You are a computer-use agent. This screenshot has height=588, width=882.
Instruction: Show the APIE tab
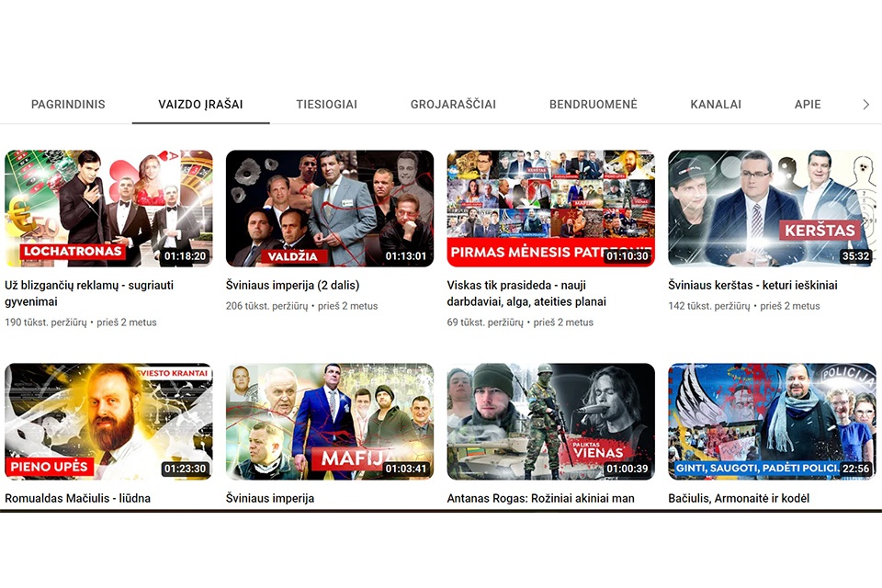click(808, 105)
